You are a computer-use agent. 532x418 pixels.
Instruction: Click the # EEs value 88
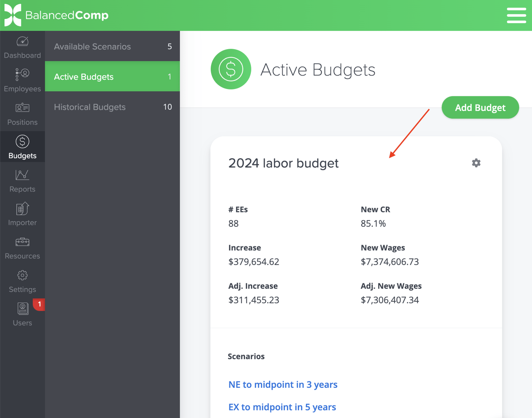coord(234,224)
